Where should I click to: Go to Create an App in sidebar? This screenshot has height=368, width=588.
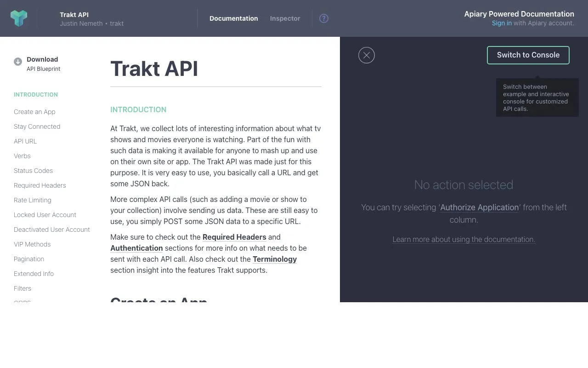coord(34,112)
